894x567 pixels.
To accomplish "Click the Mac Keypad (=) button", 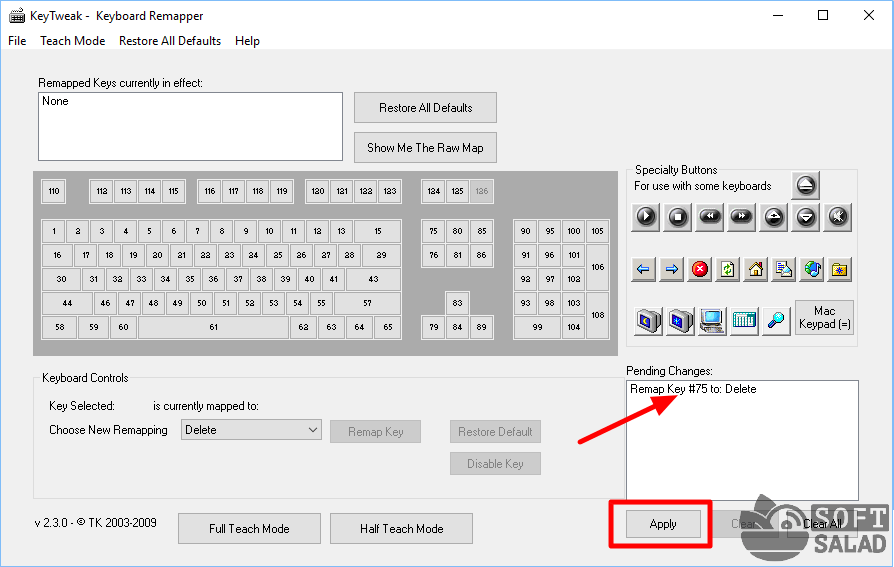I will click(x=824, y=318).
